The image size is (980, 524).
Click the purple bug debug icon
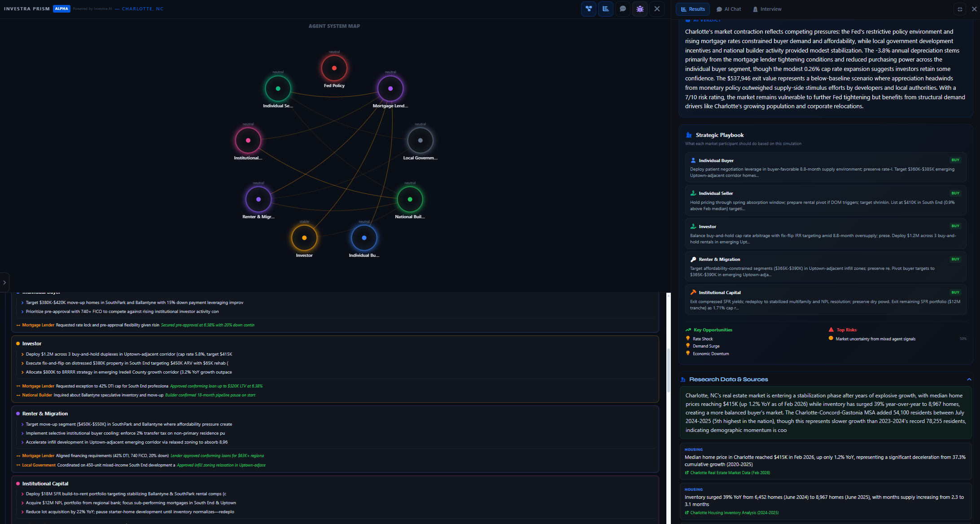(x=639, y=9)
